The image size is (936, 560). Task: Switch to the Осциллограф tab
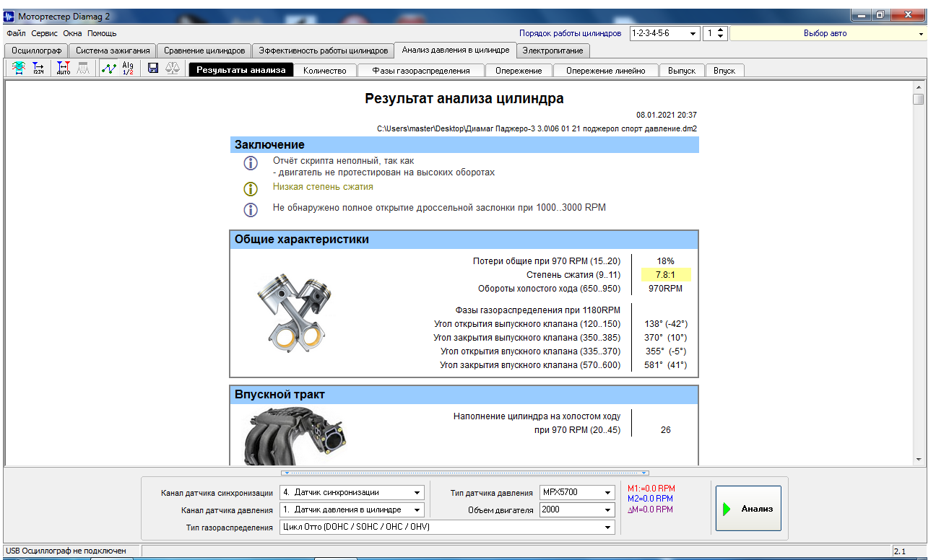tap(36, 51)
